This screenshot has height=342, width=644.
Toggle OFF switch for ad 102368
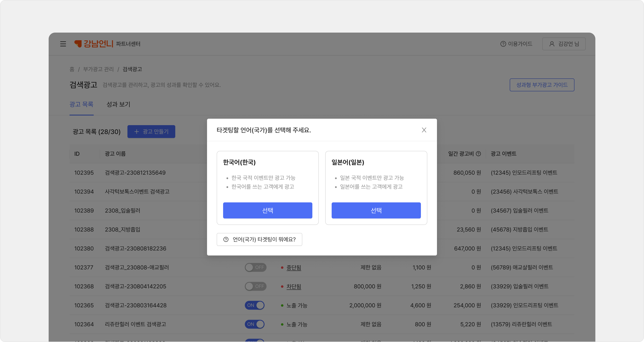pos(255,286)
